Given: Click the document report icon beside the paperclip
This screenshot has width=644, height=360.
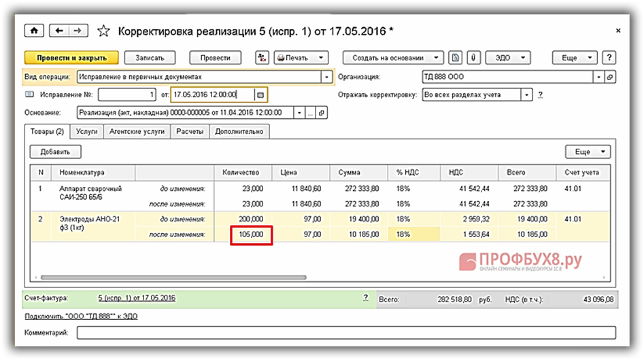Looking at the screenshot, I should 457,58.
